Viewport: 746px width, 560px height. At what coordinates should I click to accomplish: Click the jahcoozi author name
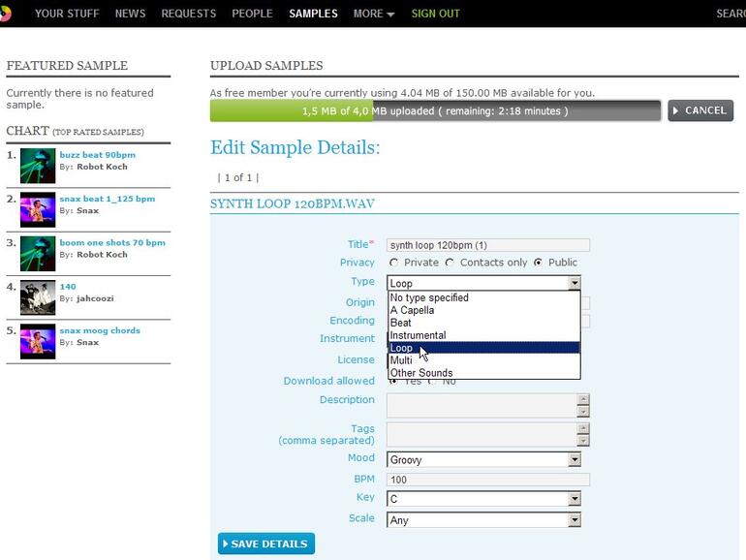pyautogui.click(x=95, y=298)
